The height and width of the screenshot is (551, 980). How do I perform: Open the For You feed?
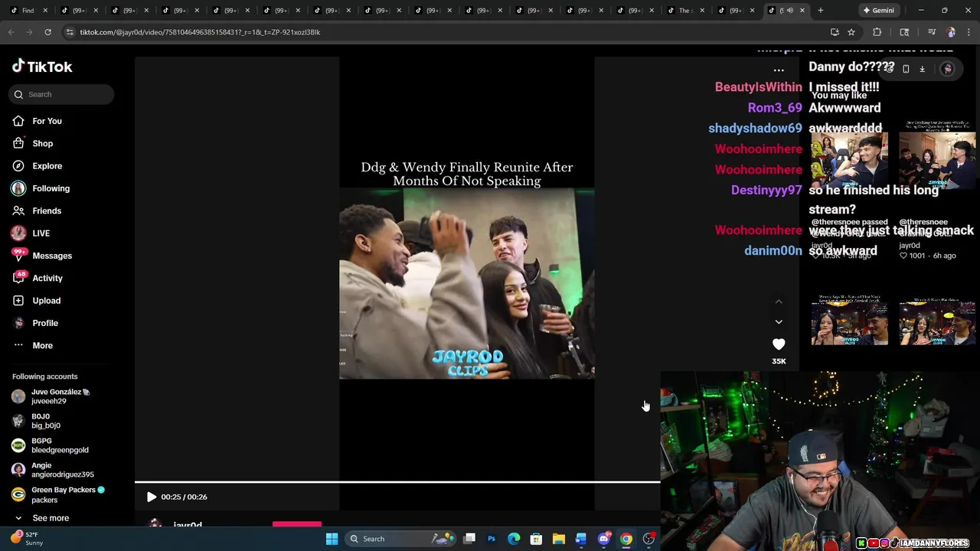click(37, 121)
